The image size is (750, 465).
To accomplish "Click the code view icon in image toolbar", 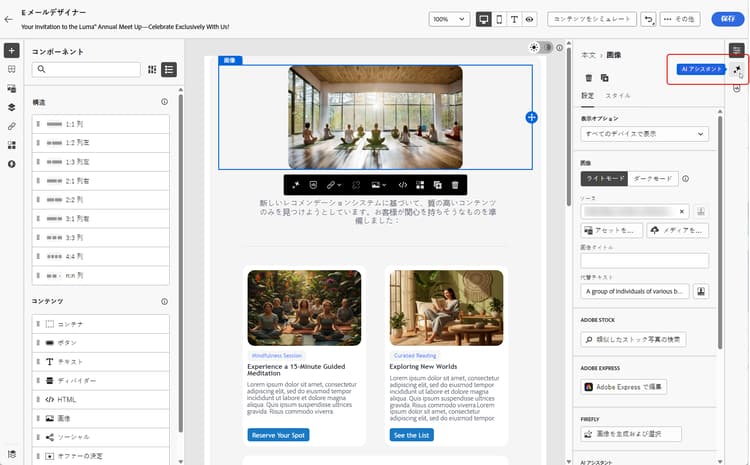I will click(403, 185).
